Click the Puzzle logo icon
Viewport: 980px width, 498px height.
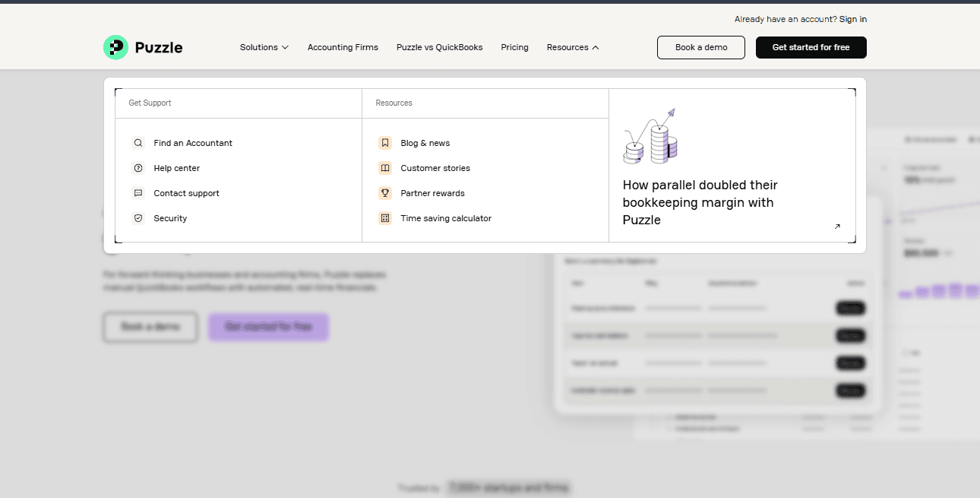click(x=115, y=47)
